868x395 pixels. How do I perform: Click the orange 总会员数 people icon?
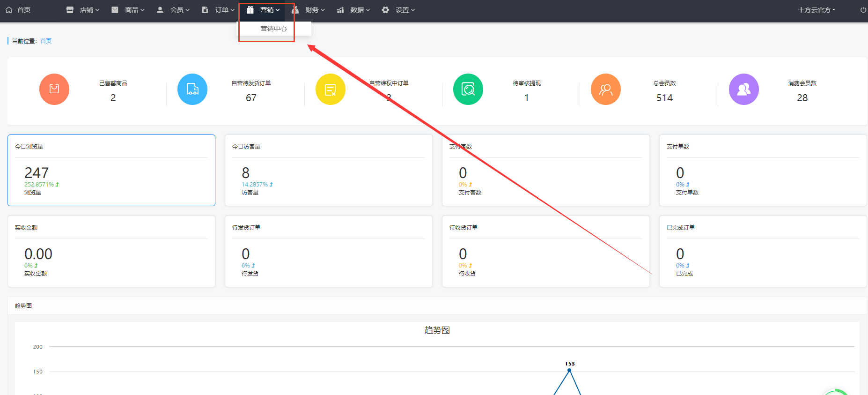(x=606, y=89)
